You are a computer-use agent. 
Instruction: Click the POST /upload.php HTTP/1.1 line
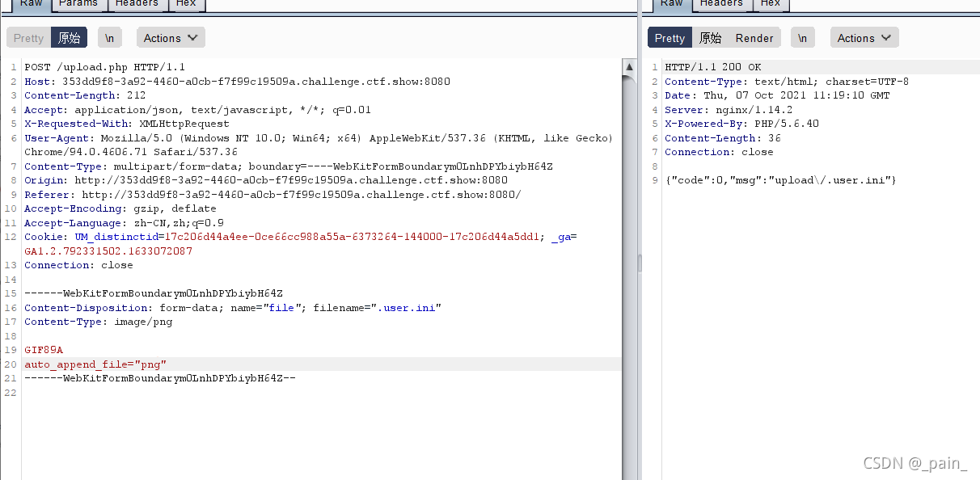click(x=105, y=67)
